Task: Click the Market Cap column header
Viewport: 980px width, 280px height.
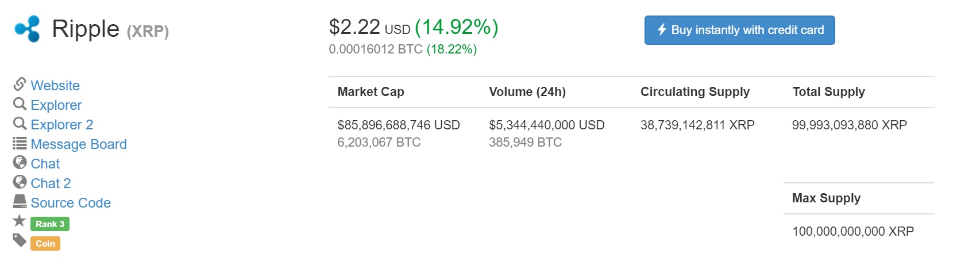Action: (x=371, y=92)
